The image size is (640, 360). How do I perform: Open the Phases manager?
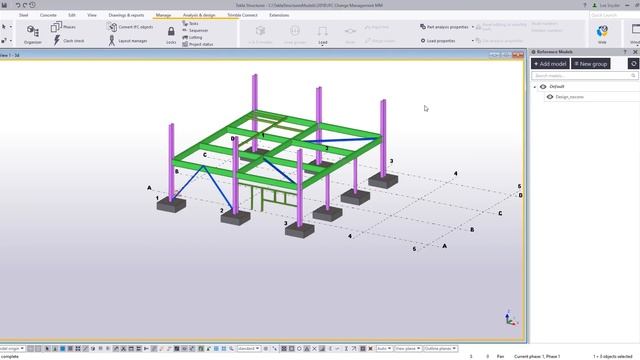pos(63,27)
